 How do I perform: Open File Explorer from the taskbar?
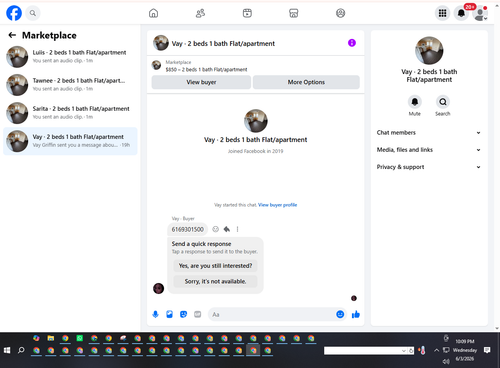pyautogui.click(x=51, y=338)
